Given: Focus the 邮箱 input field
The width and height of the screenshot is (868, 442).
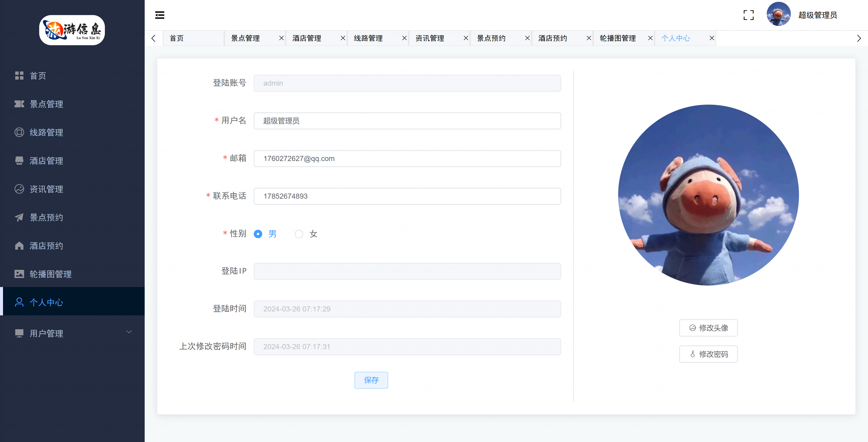Looking at the screenshot, I should tap(407, 159).
